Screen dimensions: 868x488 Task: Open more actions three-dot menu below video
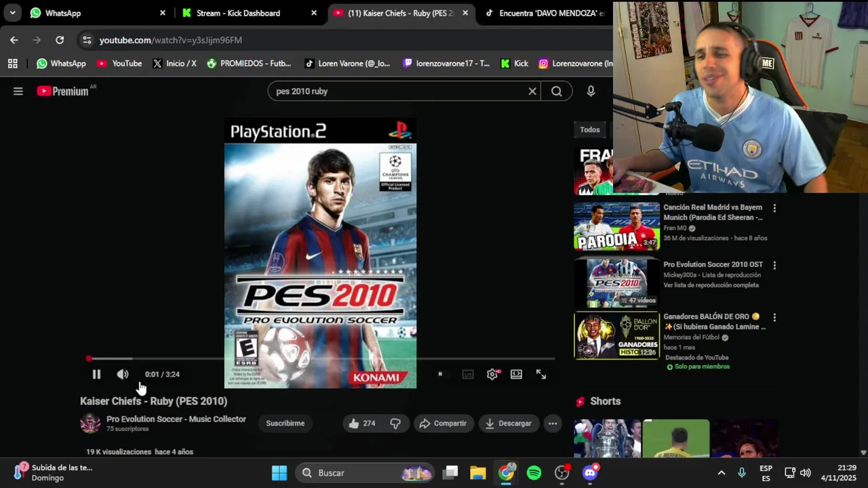(x=553, y=424)
